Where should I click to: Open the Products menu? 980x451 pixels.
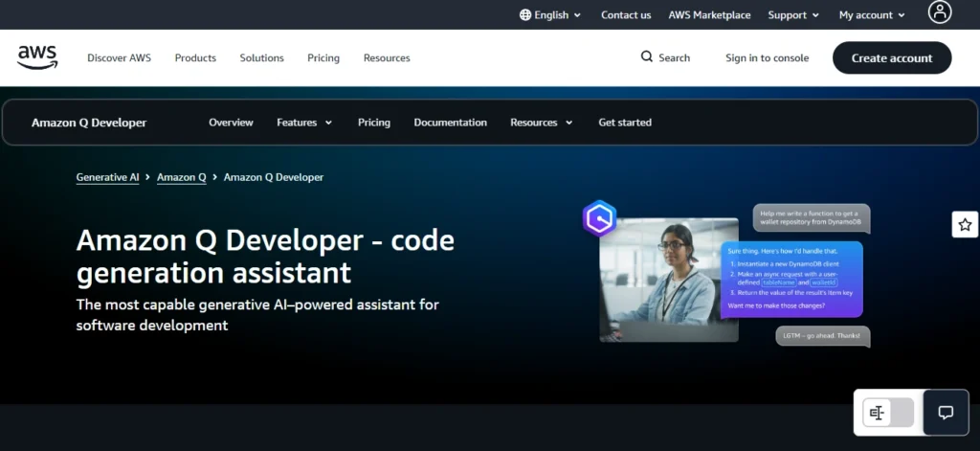pyautogui.click(x=195, y=57)
